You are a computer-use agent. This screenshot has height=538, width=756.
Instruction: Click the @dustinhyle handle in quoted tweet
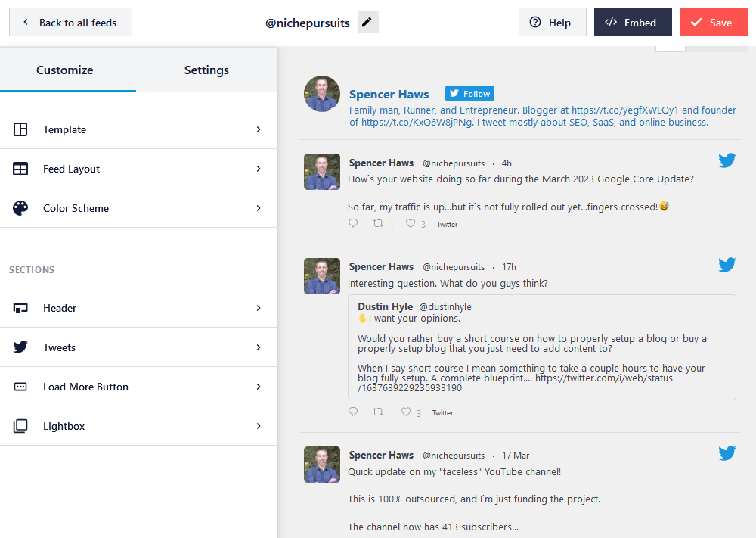click(x=445, y=307)
